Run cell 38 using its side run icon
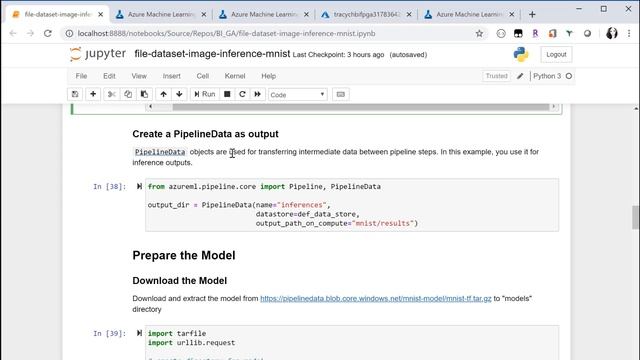640x360 pixels. tap(139, 187)
